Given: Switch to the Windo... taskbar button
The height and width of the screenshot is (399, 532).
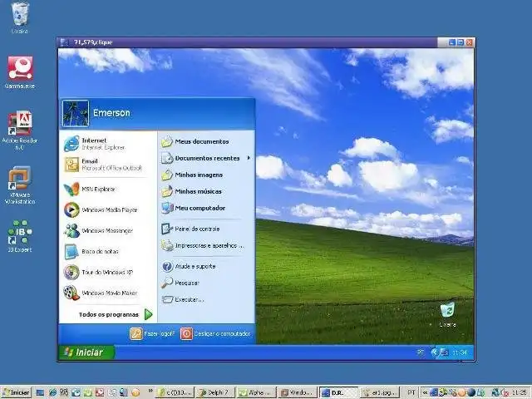Looking at the screenshot, I should (298, 392).
